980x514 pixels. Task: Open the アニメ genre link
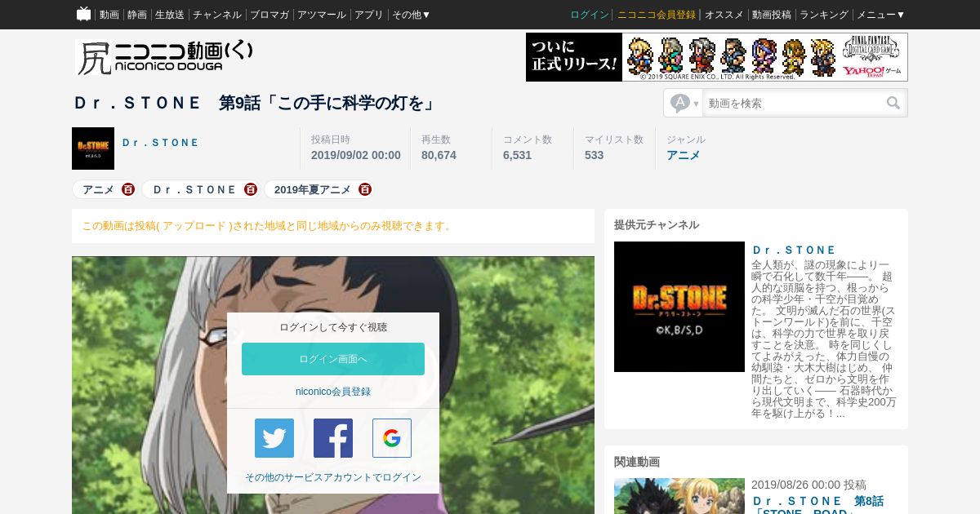click(x=684, y=155)
